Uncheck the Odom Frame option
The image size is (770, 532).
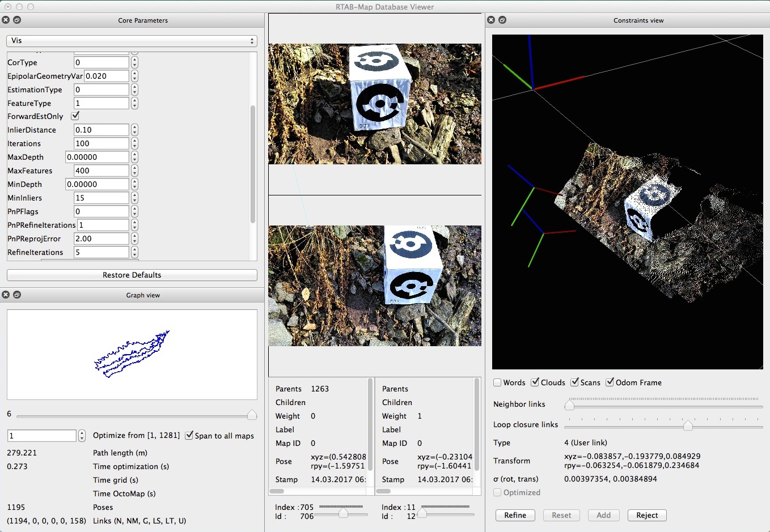pos(610,382)
